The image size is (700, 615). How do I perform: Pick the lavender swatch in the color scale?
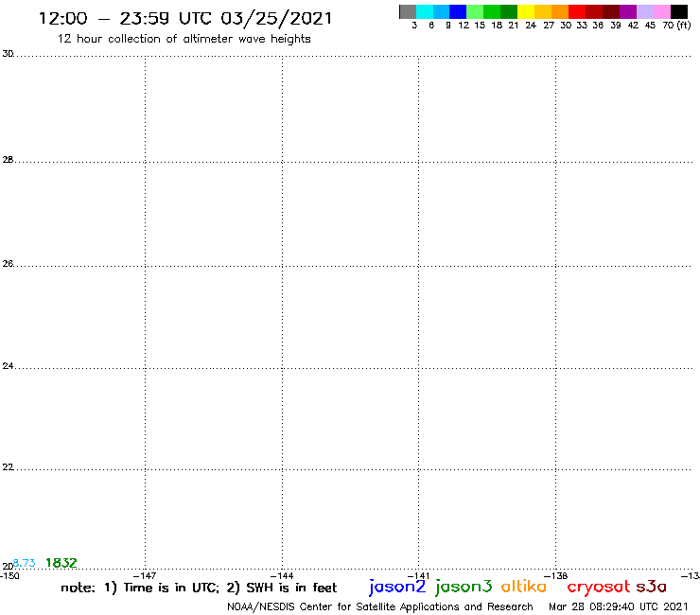[645, 11]
